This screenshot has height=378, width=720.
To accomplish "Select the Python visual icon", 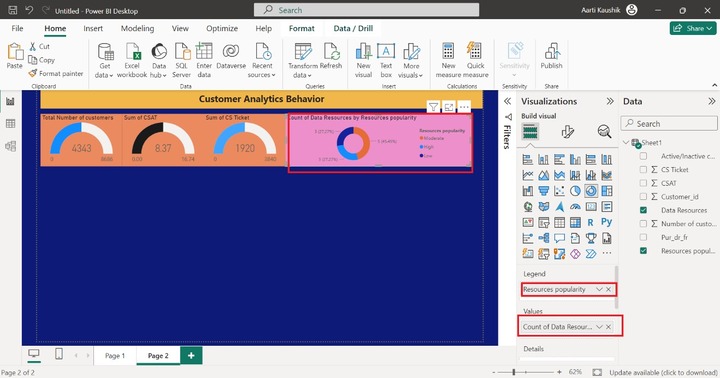I will pos(607,222).
